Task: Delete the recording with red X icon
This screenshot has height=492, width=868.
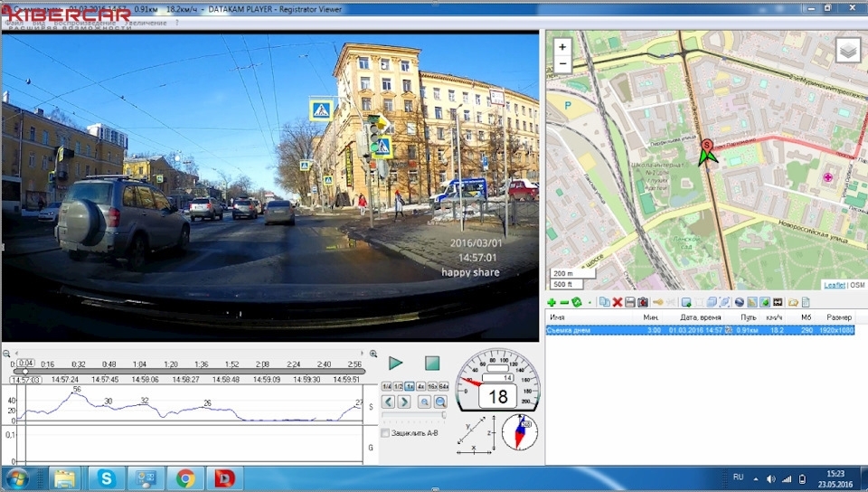Action: [617, 302]
